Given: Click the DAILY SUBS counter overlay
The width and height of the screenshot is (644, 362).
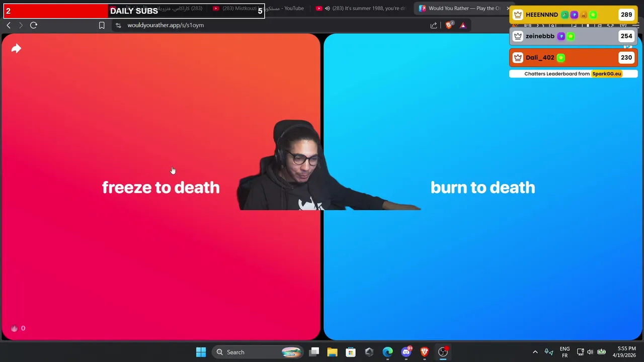Looking at the screenshot, I should click(133, 11).
